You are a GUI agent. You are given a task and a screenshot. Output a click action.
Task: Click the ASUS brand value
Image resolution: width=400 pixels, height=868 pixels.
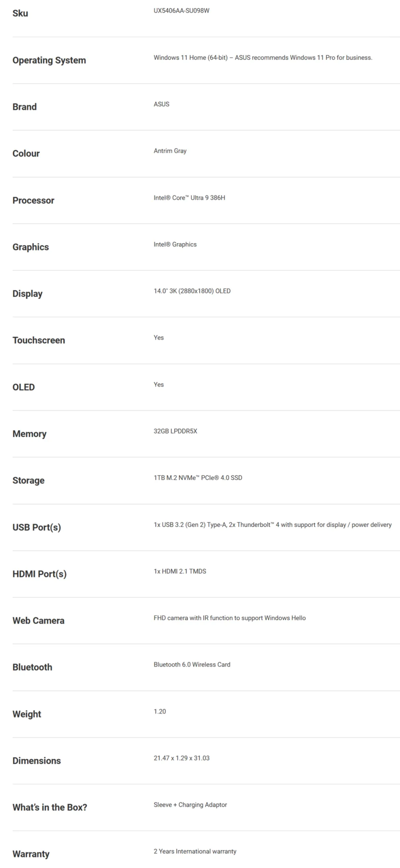click(161, 104)
